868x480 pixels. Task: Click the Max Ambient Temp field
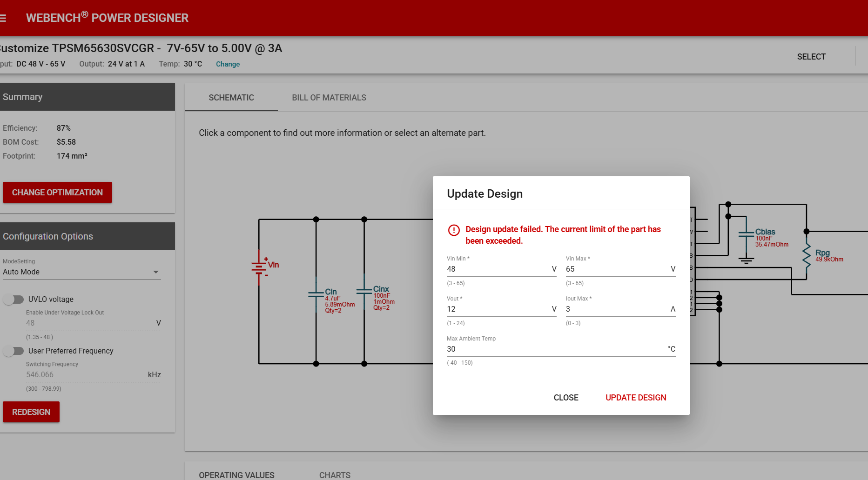click(x=561, y=349)
